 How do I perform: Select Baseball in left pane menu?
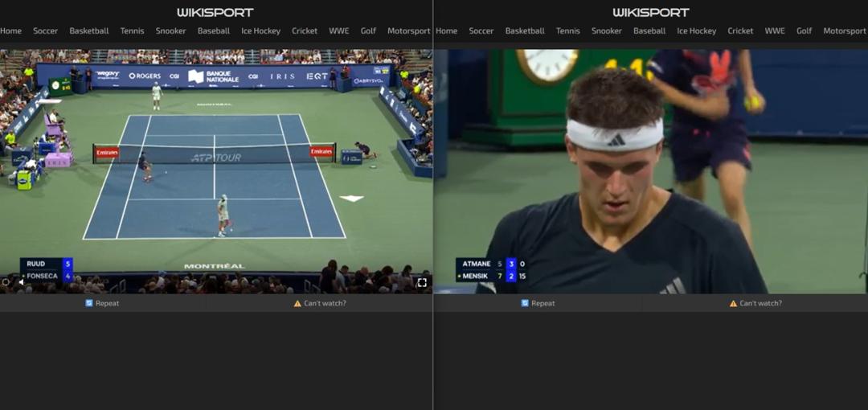pos(214,31)
